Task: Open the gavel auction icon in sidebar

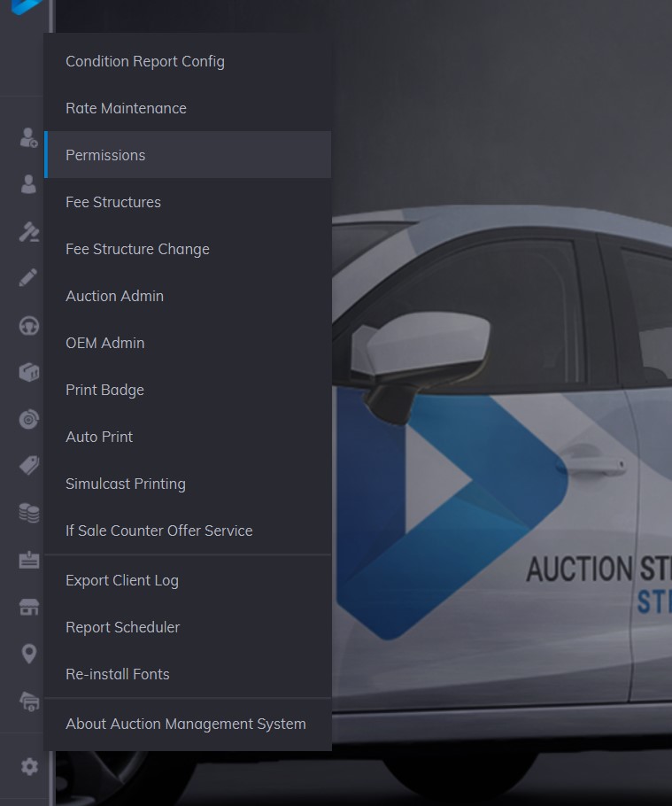Action: point(28,232)
